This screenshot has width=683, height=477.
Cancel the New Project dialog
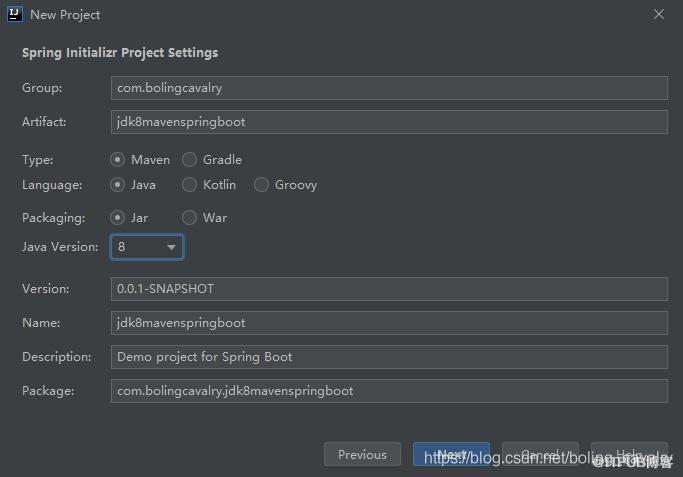point(540,454)
